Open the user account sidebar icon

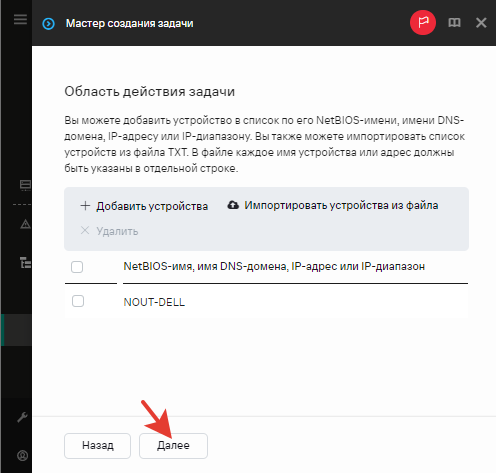point(22,455)
